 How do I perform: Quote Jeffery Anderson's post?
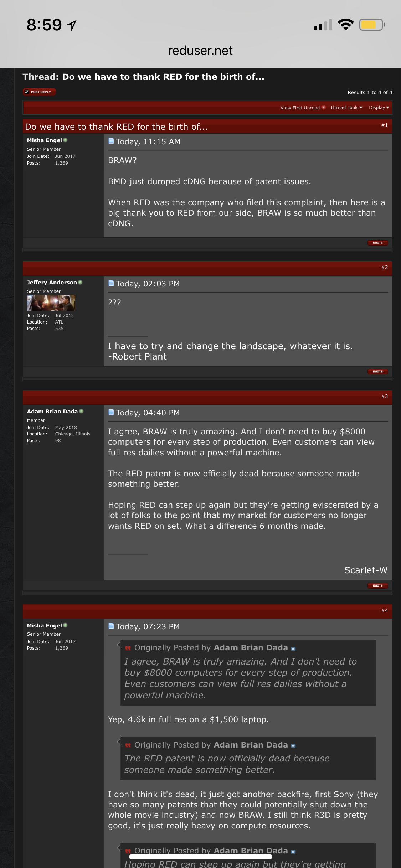click(x=378, y=372)
